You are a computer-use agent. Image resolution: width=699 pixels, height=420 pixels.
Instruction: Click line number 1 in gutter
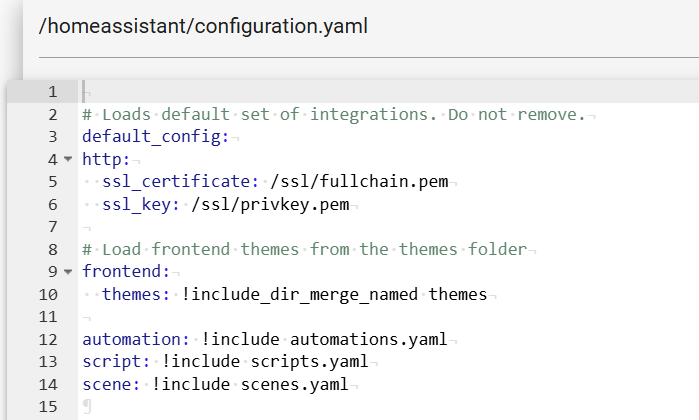tap(53, 92)
